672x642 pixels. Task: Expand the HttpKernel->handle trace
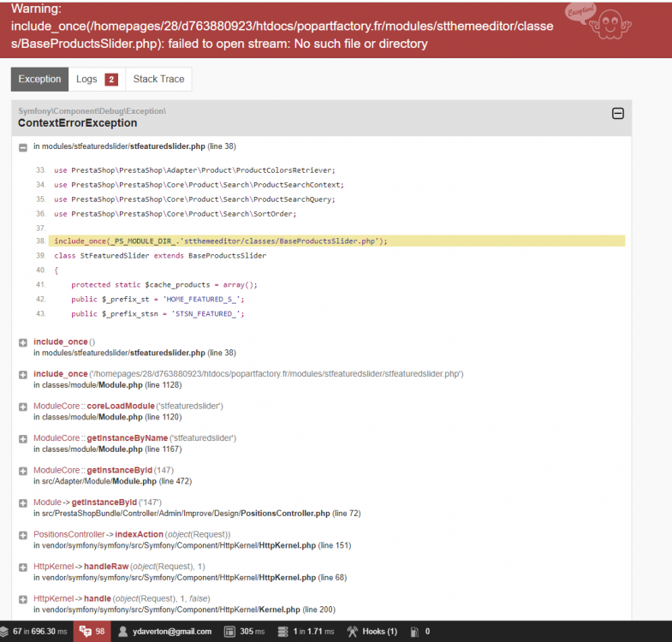coord(23,599)
